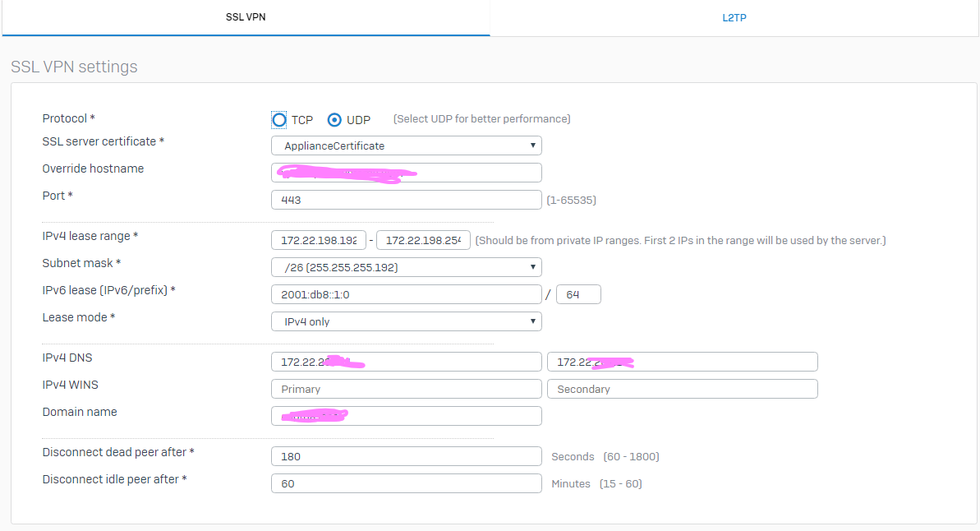Select the UDP protocol radio button
Screen dimensions: 980x531
point(334,120)
